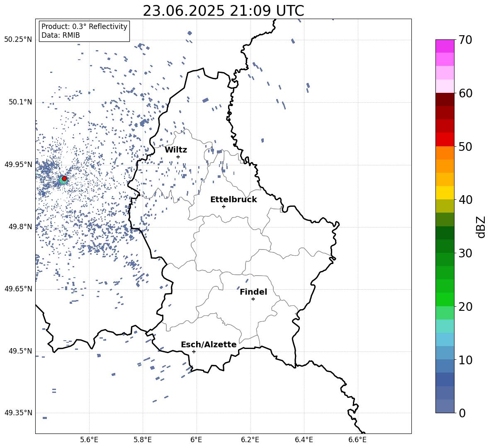Click the colorbar tick label '60'
The width and height of the screenshot is (491, 448).
[465, 93]
